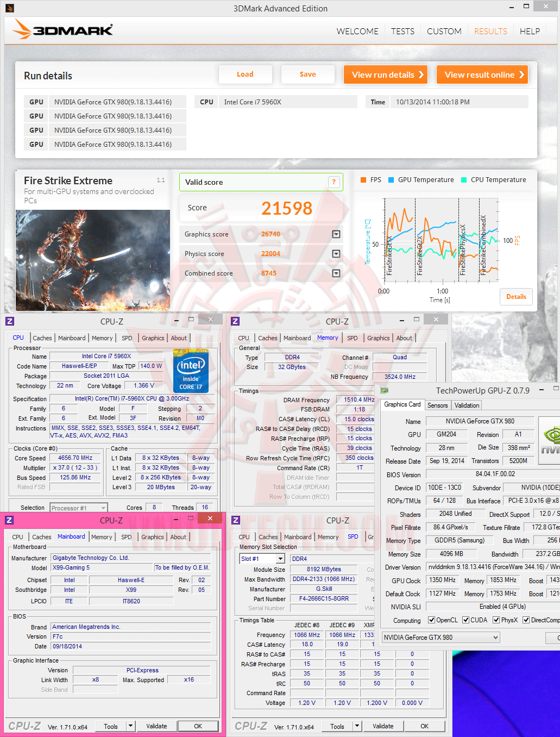The image size is (560, 737).
Task: Toggle the OpenCL checkbox in GPU-Z
Action: (431, 620)
